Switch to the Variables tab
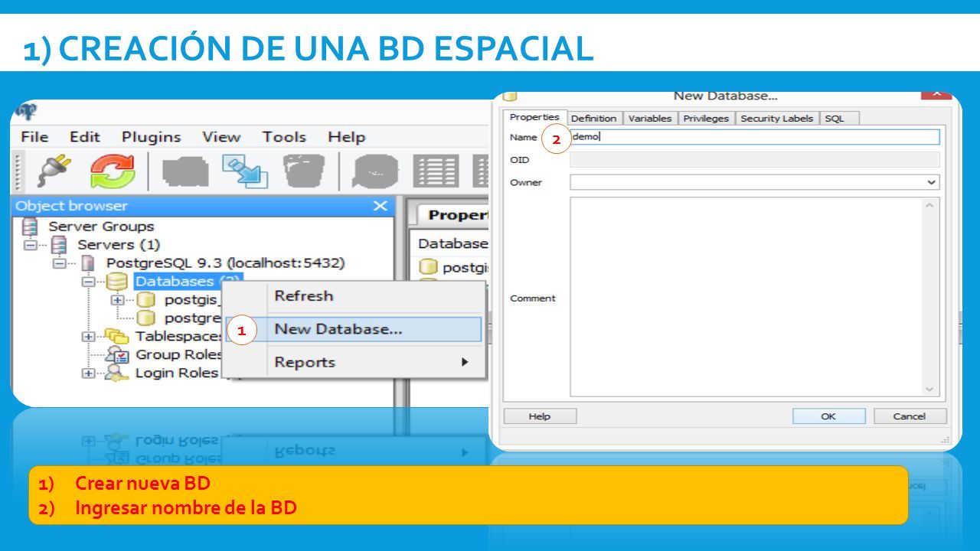The width and height of the screenshot is (980, 551). [x=649, y=118]
